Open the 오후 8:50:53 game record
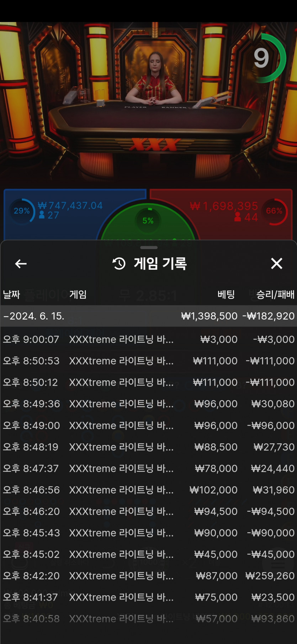The height and width of the screenshot is (644, 297). coord(148,361)
